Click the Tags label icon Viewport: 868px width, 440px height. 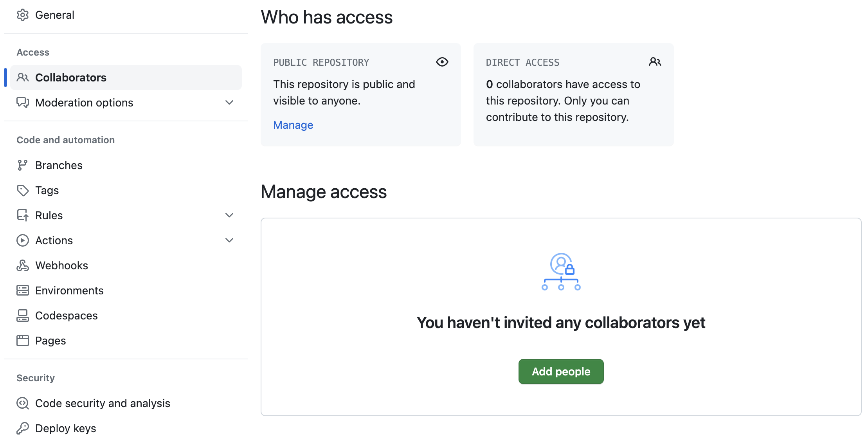(x=23, y=190)
